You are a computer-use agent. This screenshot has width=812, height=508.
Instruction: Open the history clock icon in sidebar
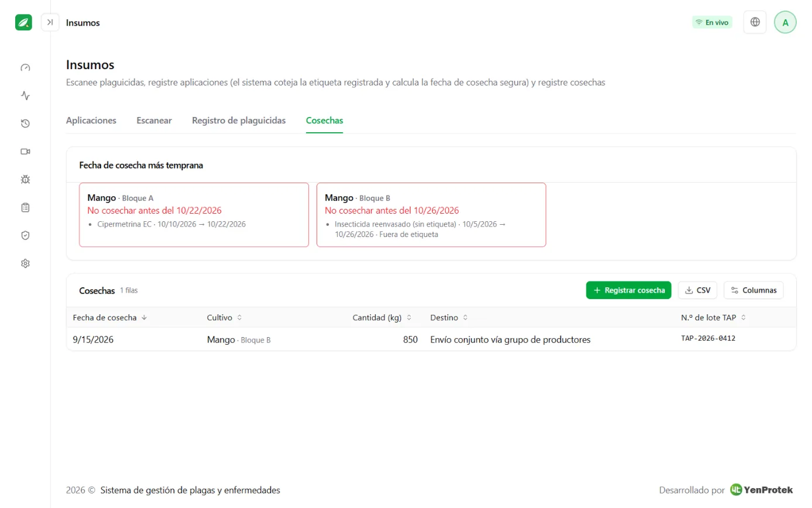(25, 123)
